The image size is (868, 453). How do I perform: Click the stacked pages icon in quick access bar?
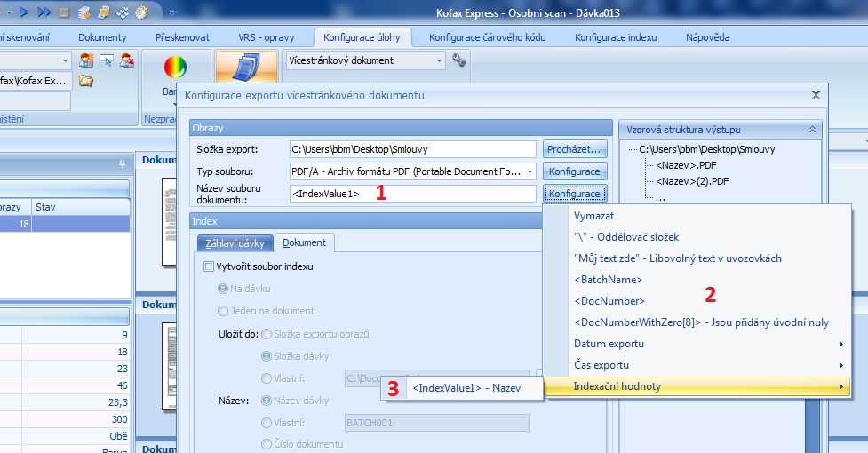[84, 12]
